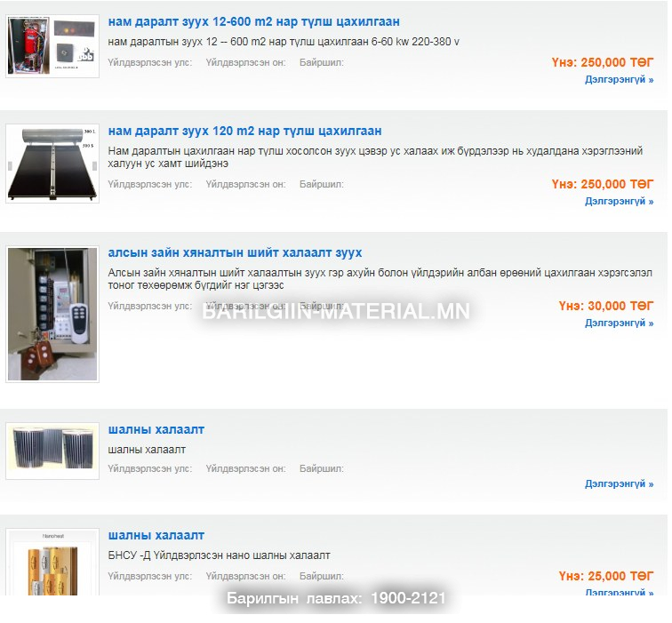Screen dimensions: 672x623
Task: Click Дэлгэрэнгүй for the film rolls floor heating
Action: (x=619, y=483)
